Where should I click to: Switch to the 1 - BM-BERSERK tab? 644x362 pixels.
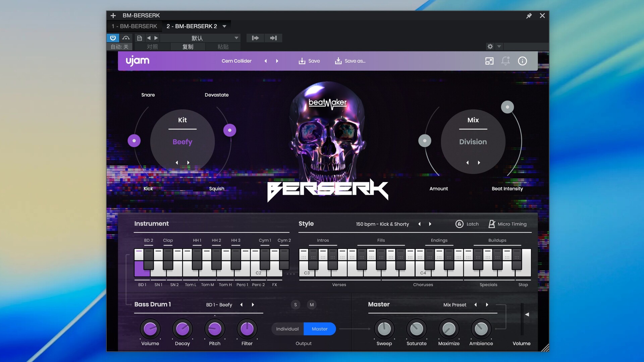(134, 26)
